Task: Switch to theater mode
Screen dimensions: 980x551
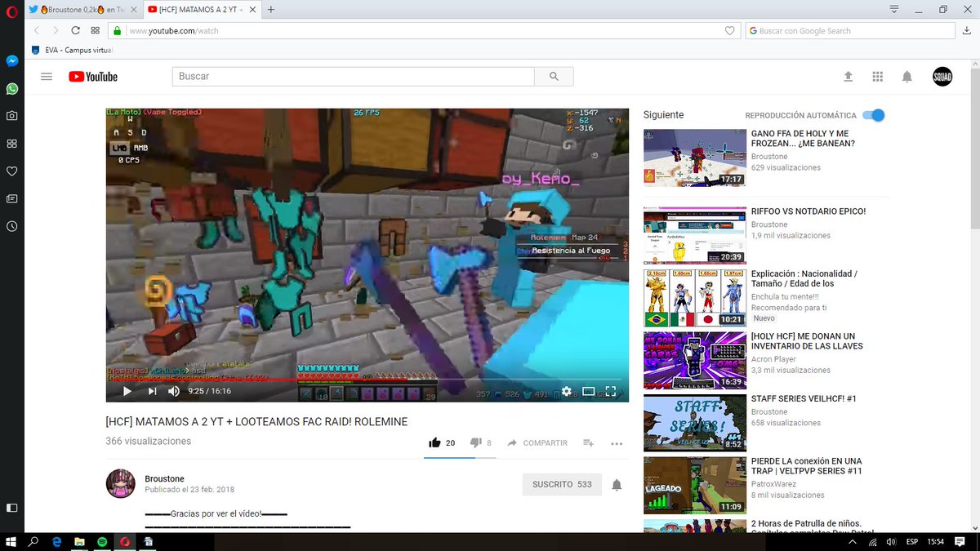Action: [x=588, y=391]
